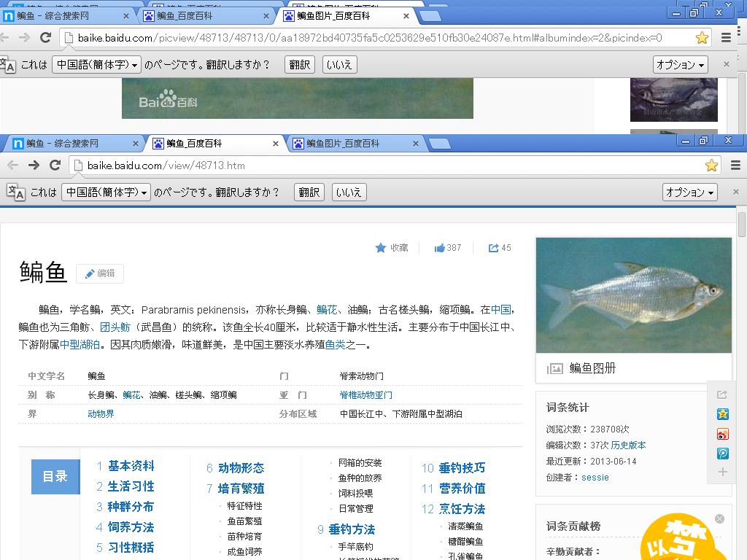Open the 鱼类 link in the intro paragraph
Image resolution: width=747 pixels, height=560 pixels.
[335, 345]
